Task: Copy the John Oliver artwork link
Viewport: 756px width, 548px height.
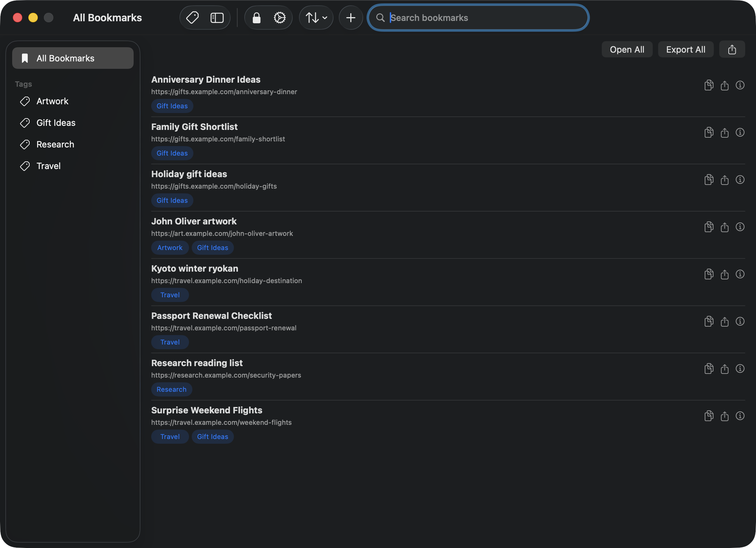Action: tap(709, 227)
